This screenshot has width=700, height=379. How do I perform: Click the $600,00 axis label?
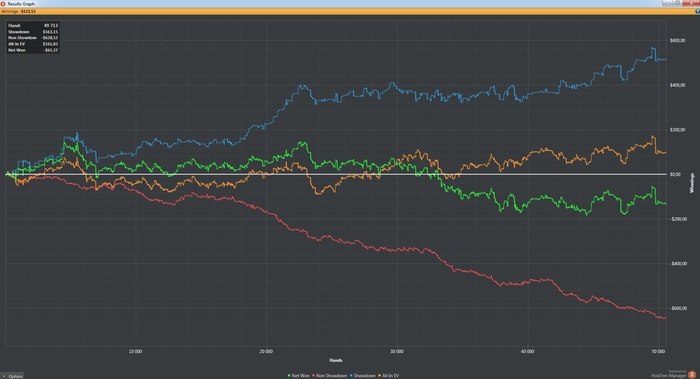point(678,41)
